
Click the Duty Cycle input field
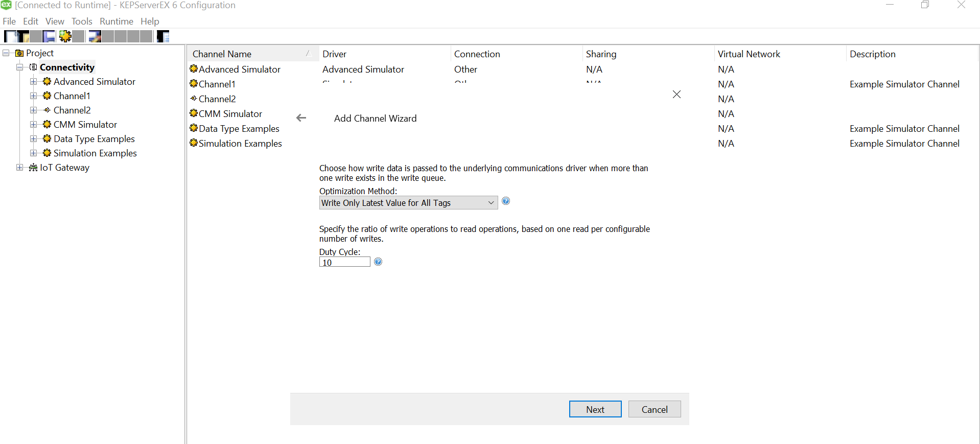(344, 263)
